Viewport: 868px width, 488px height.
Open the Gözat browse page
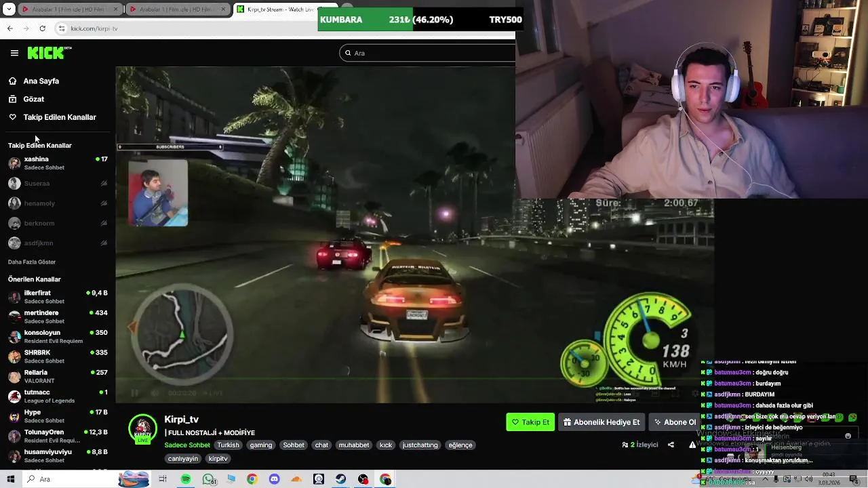(x=34, y=99)
